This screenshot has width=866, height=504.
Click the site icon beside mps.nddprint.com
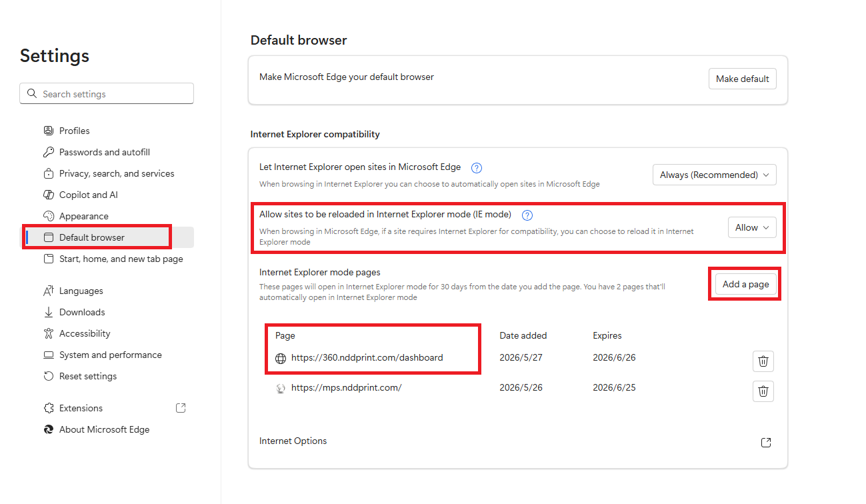pos(281,388)
